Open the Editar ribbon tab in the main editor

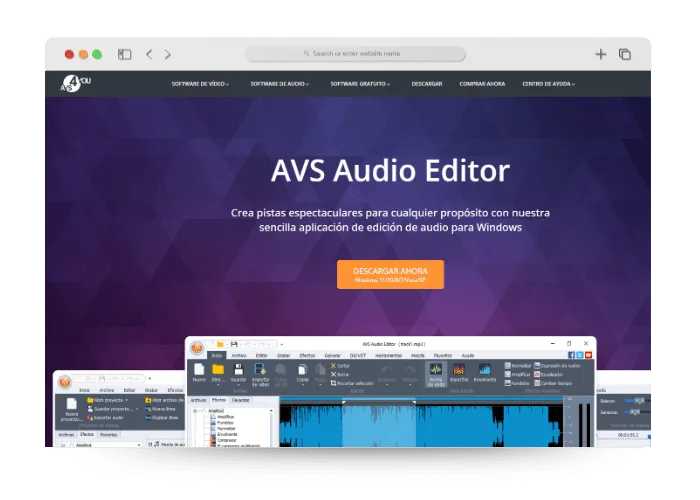(x=261, y=355)
